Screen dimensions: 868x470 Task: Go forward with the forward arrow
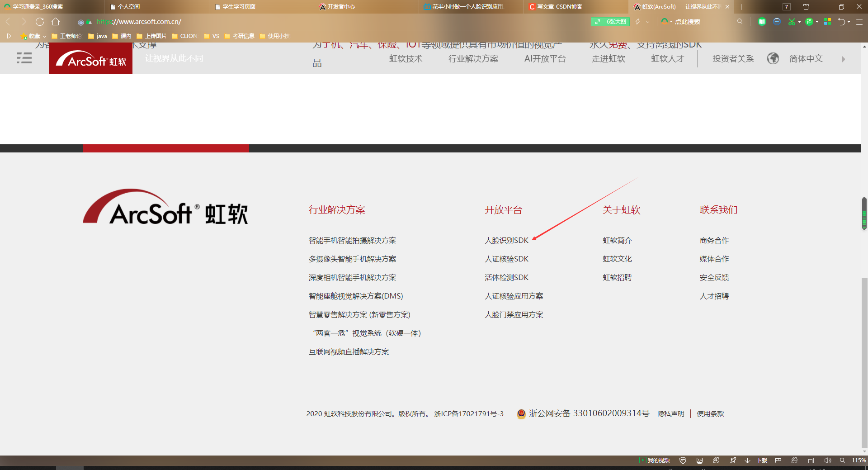coord(24,22)
